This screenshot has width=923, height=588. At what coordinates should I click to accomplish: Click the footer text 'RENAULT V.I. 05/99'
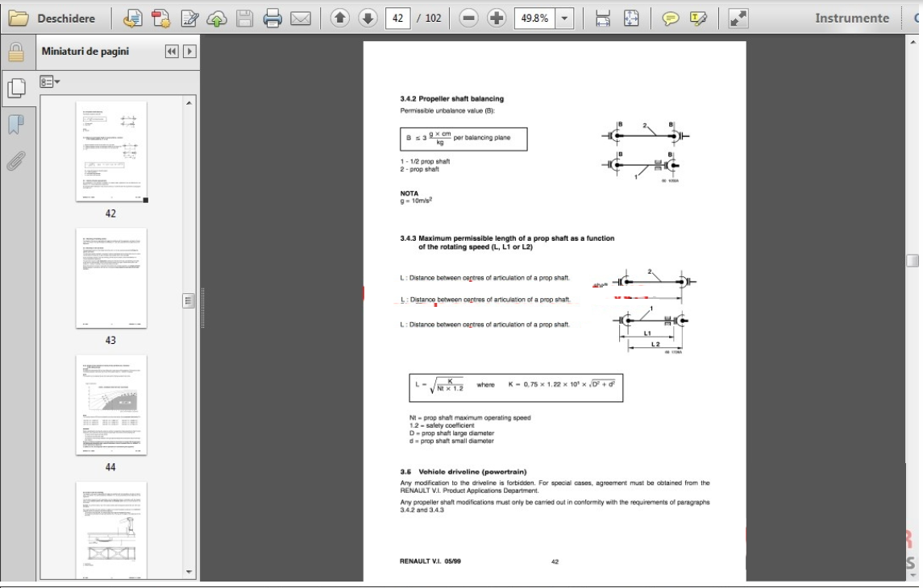click(x=430, y=561)
